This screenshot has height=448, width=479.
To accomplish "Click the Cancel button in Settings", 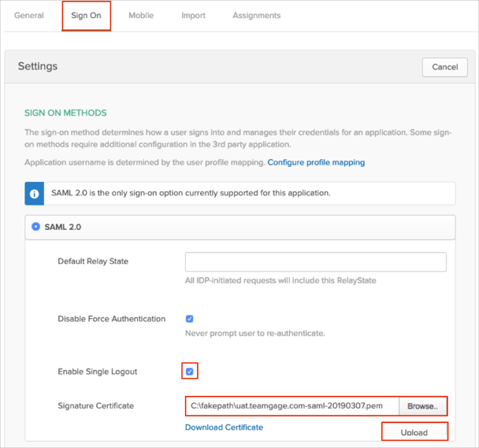I will pyautogui.click(x=444, y=67).
